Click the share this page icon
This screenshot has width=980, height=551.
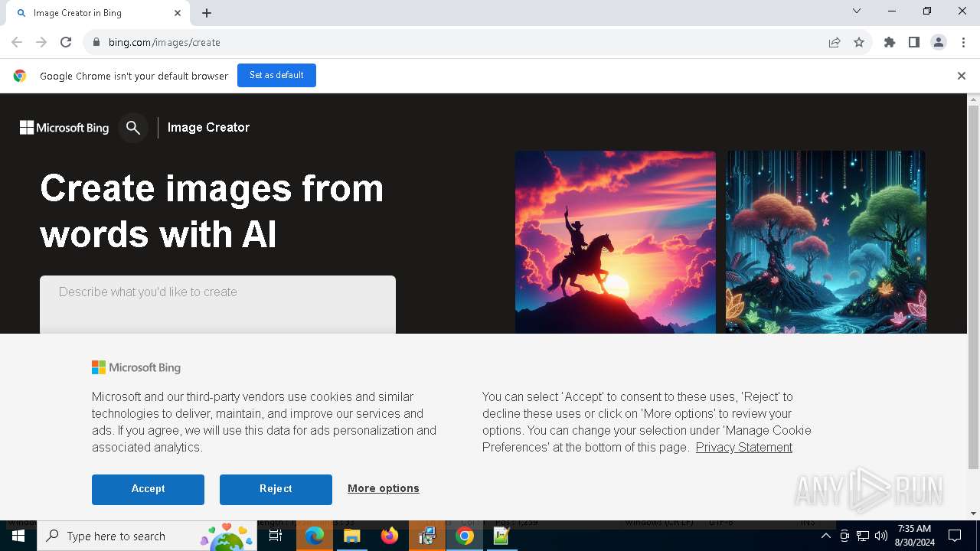(x=835, y=42)
